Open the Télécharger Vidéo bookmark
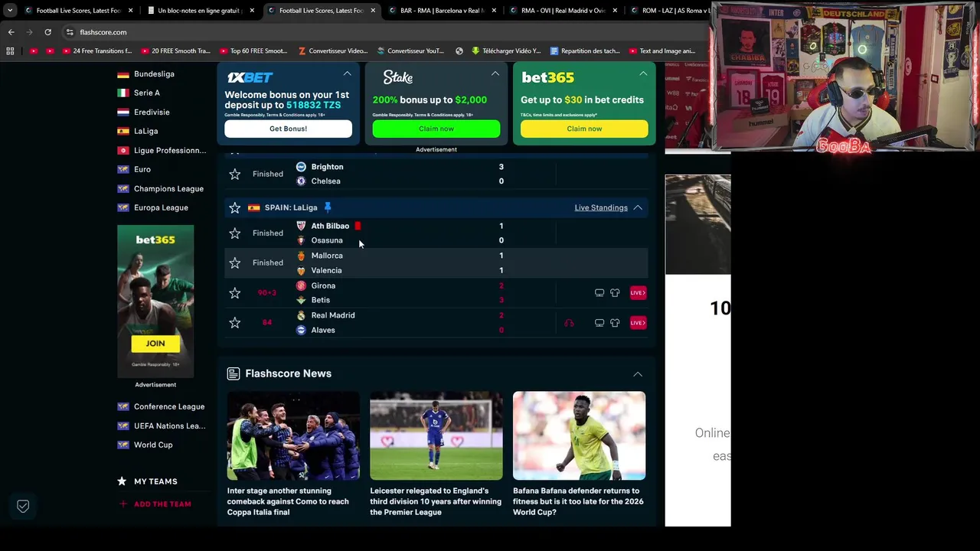The height and width of the screenshot is (551, 980). tap(506, 51)
